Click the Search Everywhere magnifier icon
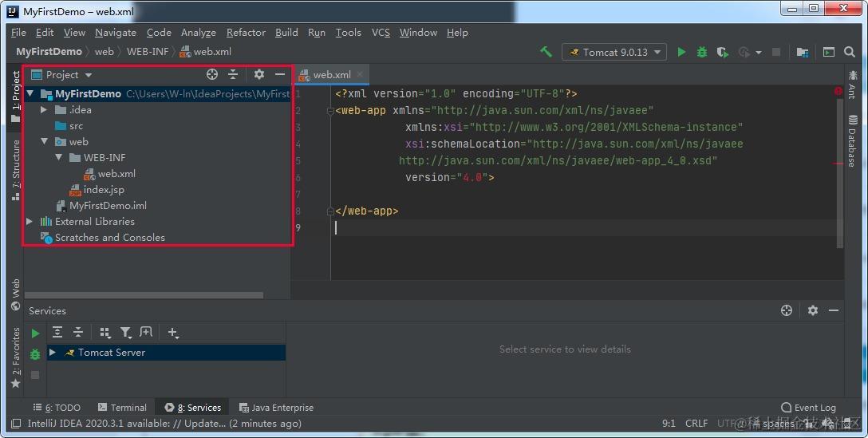The width and height of the screenshot is (868, 438). (x=850, y=52)
